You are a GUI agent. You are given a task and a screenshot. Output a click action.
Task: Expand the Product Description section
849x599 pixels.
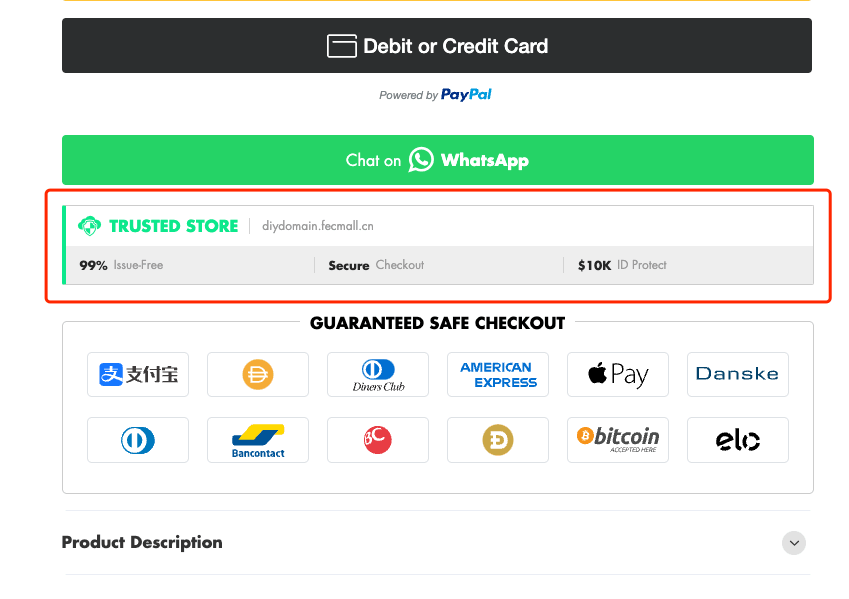coord(794,543)
